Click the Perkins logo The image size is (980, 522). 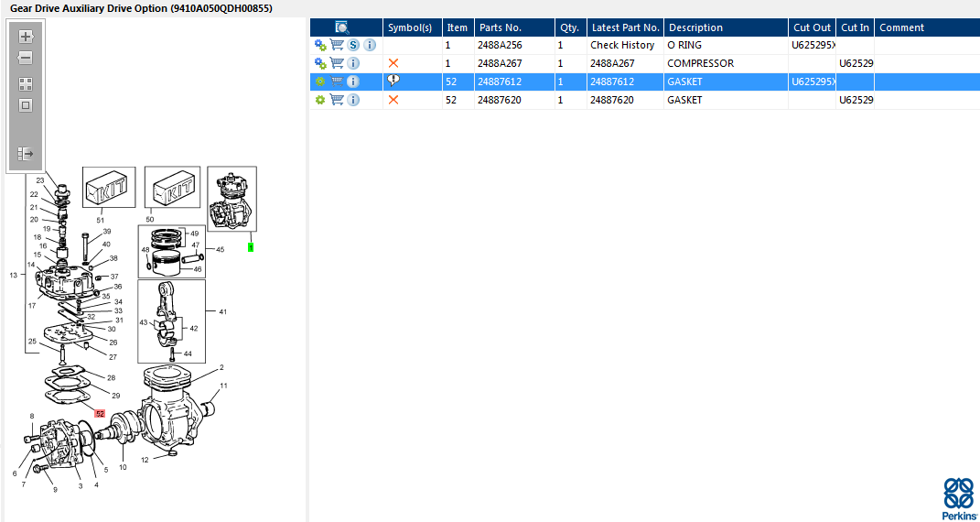[x=957, y=498]
